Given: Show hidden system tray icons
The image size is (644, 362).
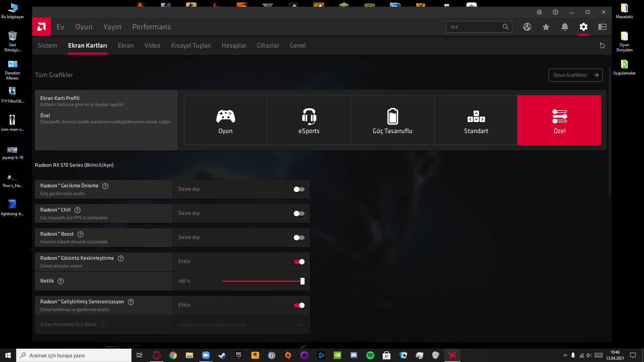Looking at the screenshot, I should [x=565, y=355].
